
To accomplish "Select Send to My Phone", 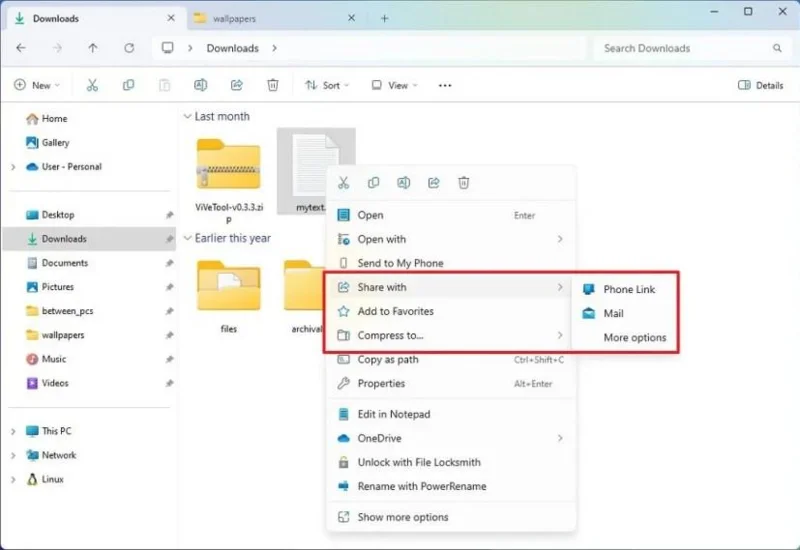I will pyautogui.click(x=451, y=263).
